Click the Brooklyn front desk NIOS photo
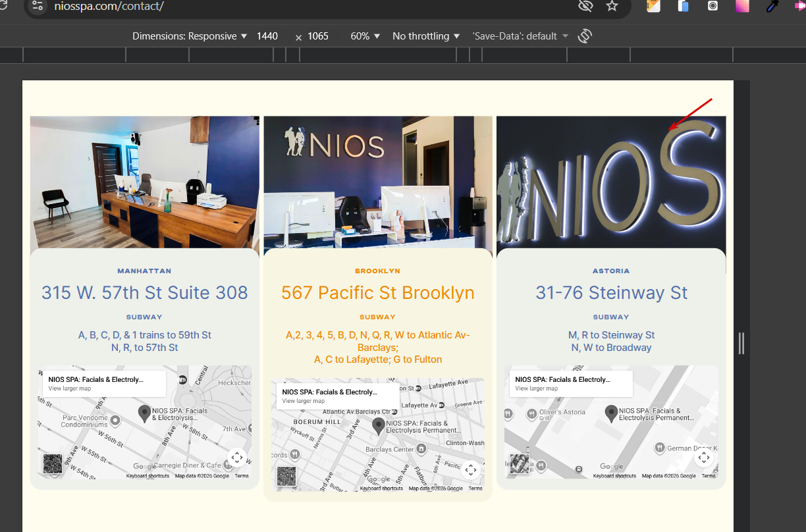Viewport: 806px width, 532px height. click(378, 182)
